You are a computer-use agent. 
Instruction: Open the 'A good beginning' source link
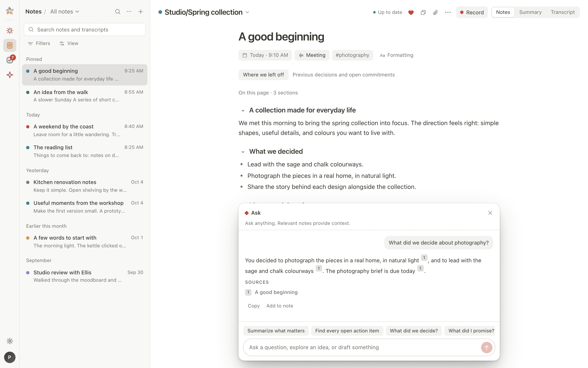point(271,292)
